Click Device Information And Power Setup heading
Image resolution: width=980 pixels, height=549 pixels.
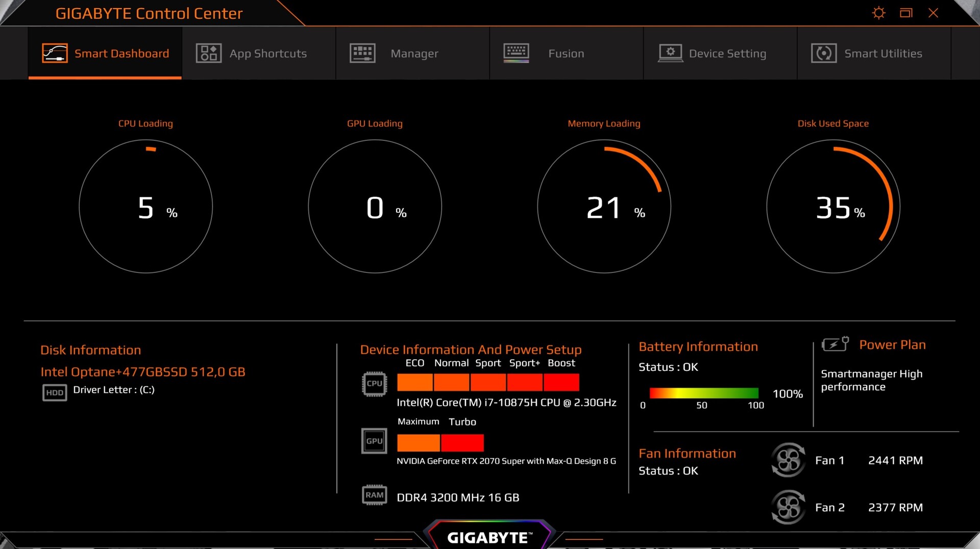point(471,350)
